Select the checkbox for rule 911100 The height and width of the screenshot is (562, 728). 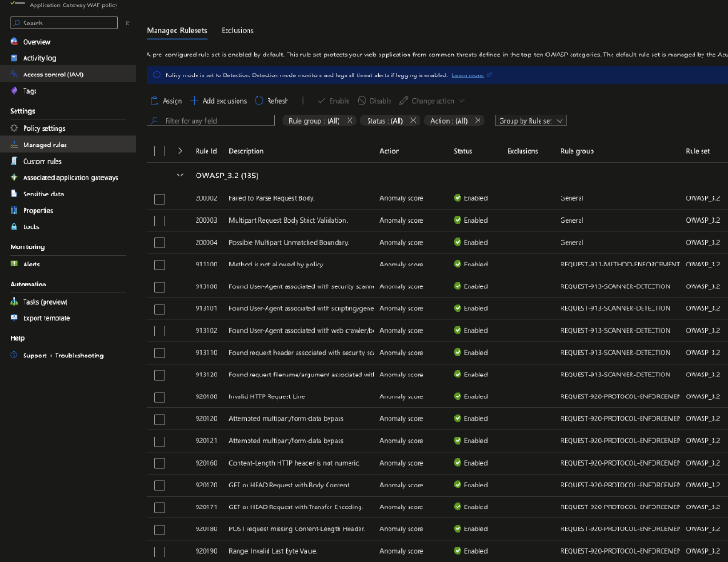(x=159, y=265)
